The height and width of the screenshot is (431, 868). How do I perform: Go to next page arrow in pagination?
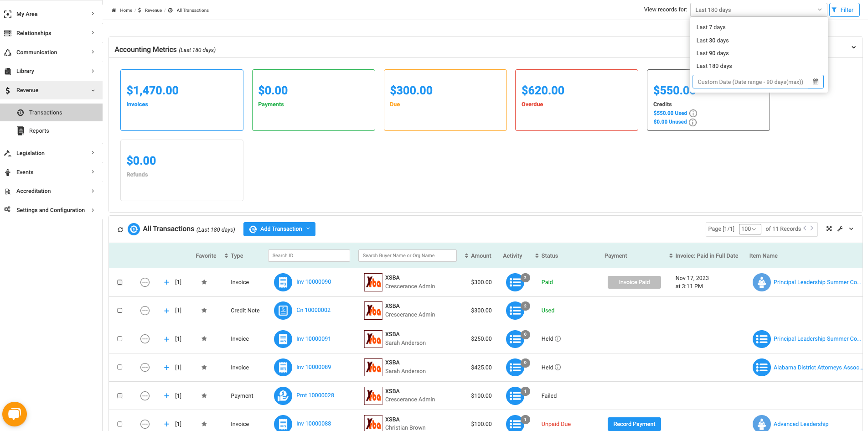click(x=812, y=228)
